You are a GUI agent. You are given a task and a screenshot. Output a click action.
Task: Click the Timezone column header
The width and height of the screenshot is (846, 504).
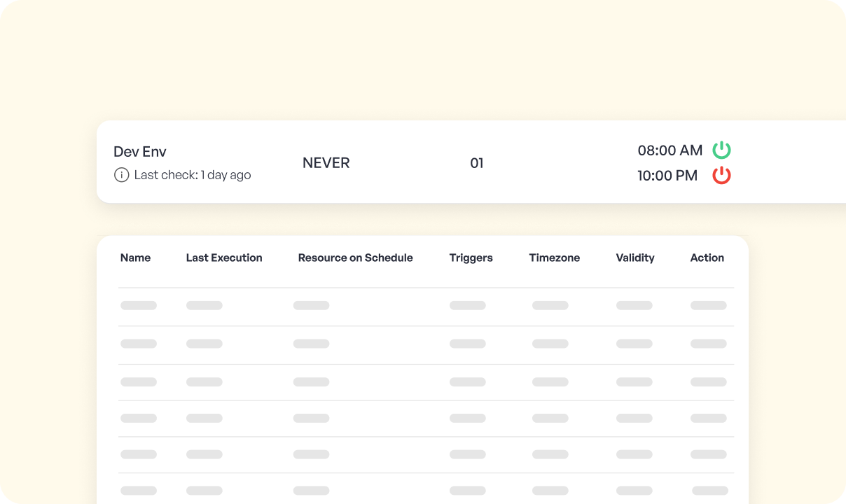pyautogui.click(x=554, y=258)
